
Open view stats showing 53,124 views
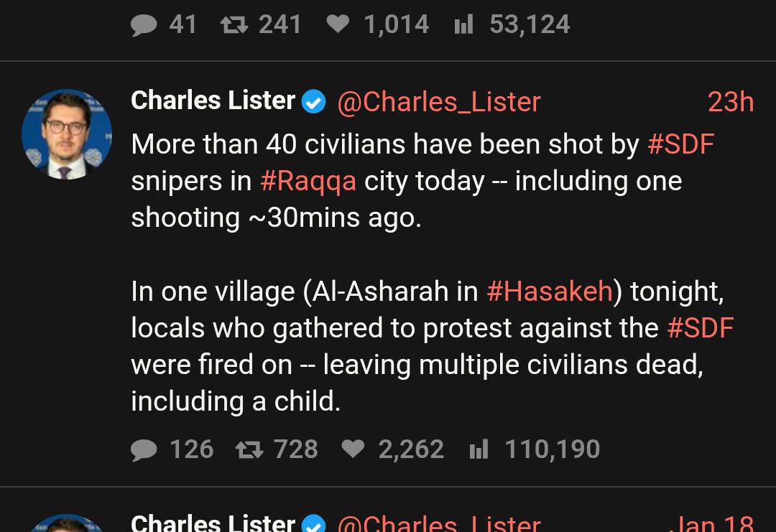[x=464, y=25]
